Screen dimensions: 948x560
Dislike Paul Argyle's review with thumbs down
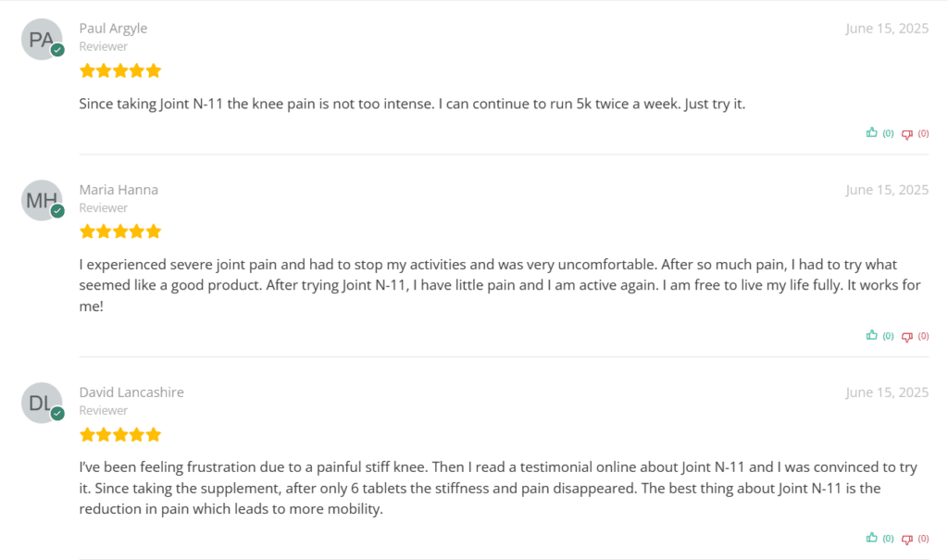(x=907, y=134)
